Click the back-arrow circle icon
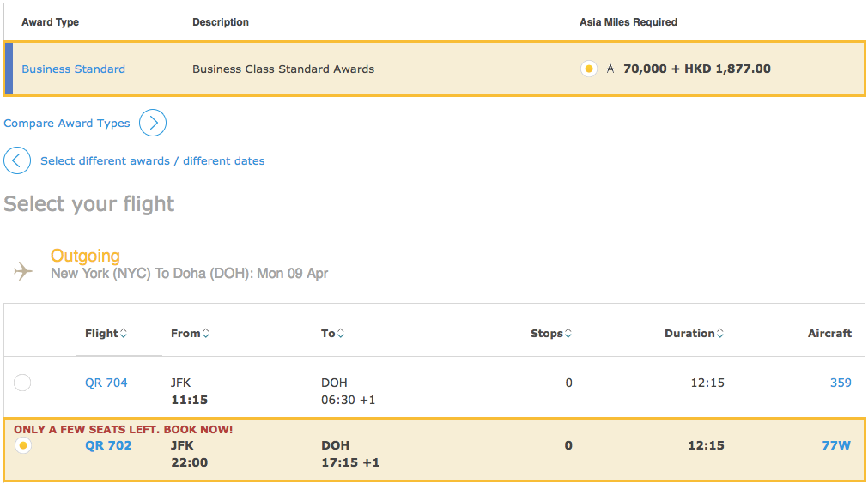The width and height of the screenshot is (868, 483). pos(17,160)
